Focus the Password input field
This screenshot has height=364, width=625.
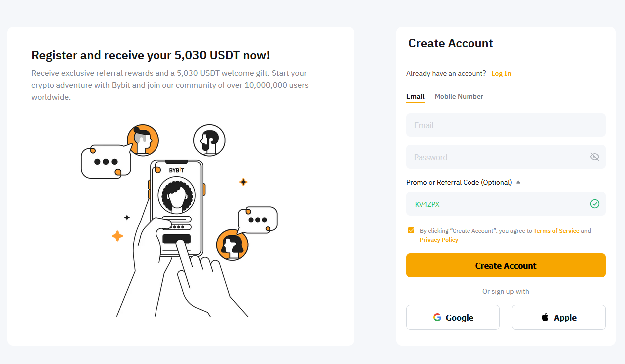click(496, 157)
